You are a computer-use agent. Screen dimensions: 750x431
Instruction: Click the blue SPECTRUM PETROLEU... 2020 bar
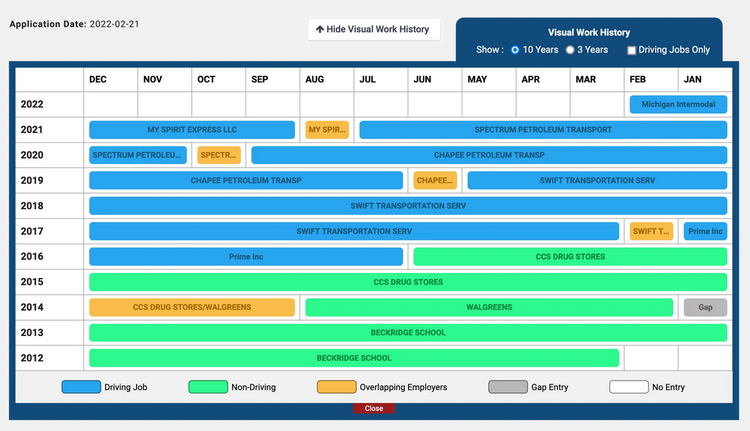[x=138, y=155]
